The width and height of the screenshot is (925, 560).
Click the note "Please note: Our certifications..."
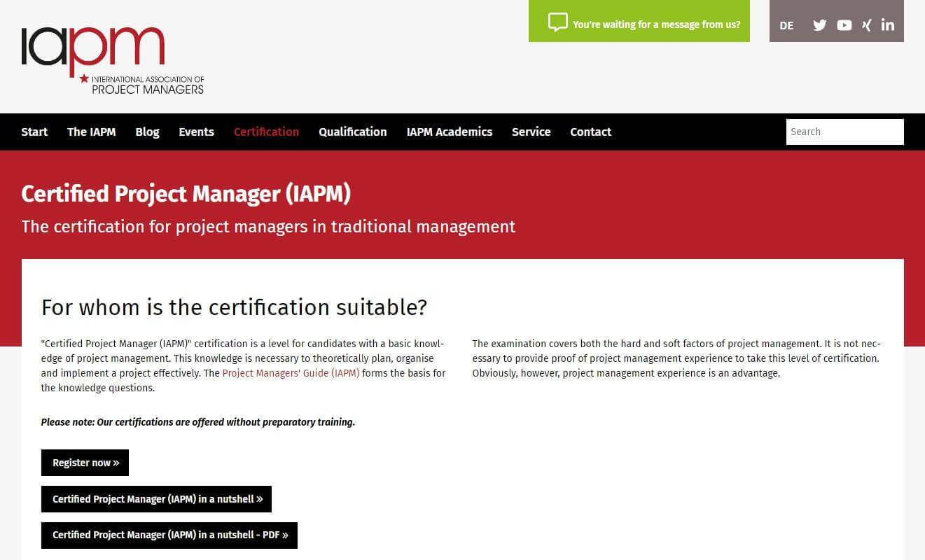[x=197, y=422]
